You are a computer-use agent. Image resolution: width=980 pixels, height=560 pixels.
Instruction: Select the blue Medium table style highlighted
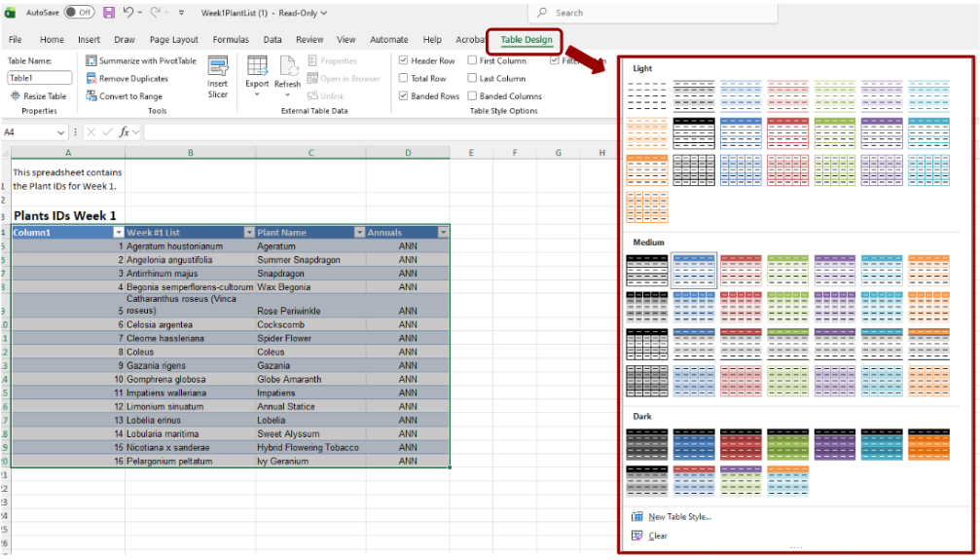point(694,271)
